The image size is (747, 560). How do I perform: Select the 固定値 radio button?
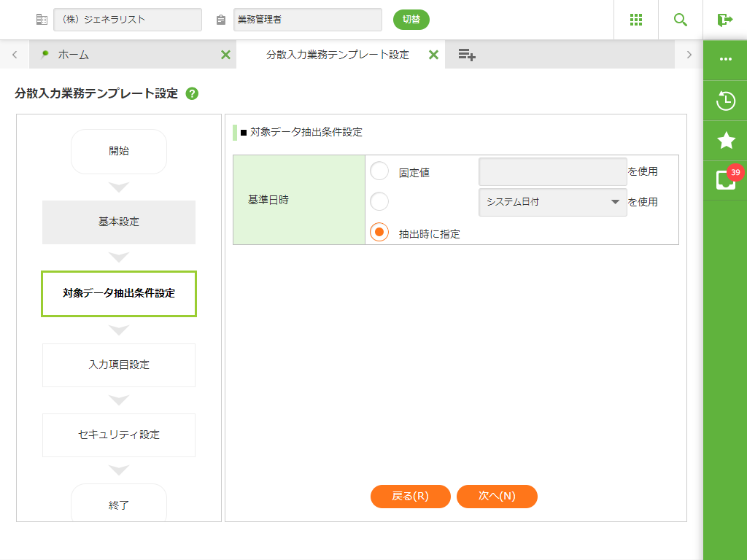coord(379,171)
